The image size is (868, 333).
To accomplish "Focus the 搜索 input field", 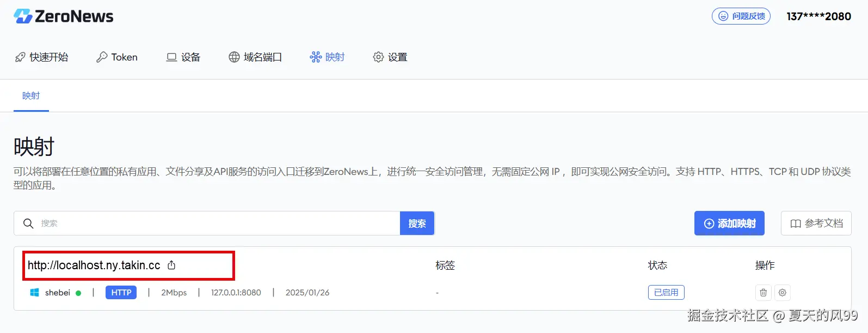I will click(x=207, y=223).
